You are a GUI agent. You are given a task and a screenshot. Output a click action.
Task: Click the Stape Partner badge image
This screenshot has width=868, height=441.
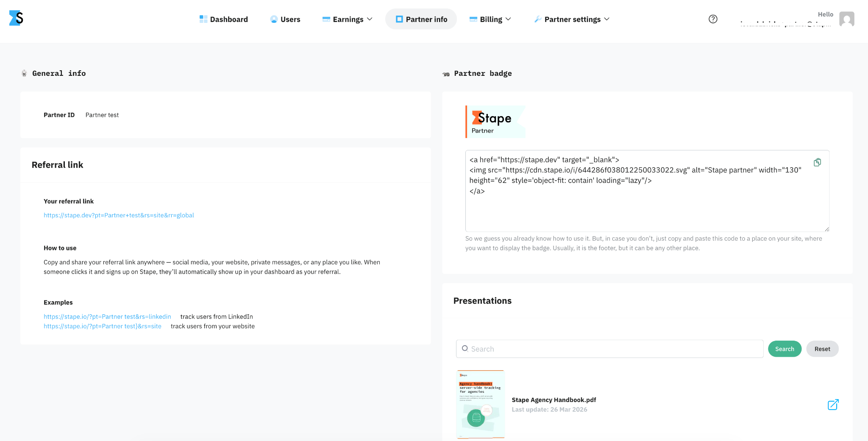click(495, 122)
